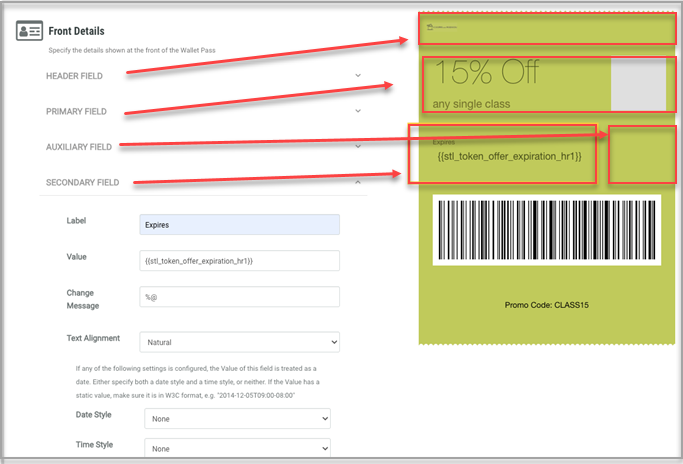Click the Front Details ID card icon
The width and height of the screenshot is (683, 464).
pyautogui.click(x=28, y=31)
